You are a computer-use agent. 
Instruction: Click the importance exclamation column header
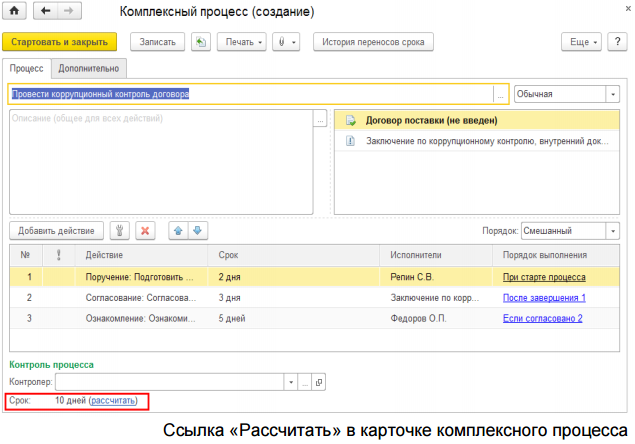(59, 255)
